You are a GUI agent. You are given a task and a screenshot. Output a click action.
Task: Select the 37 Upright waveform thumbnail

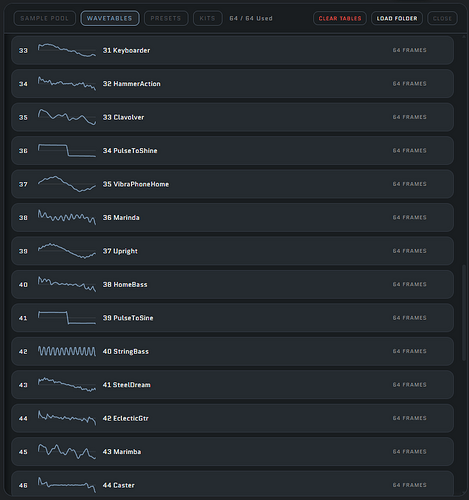coord(67,251)
